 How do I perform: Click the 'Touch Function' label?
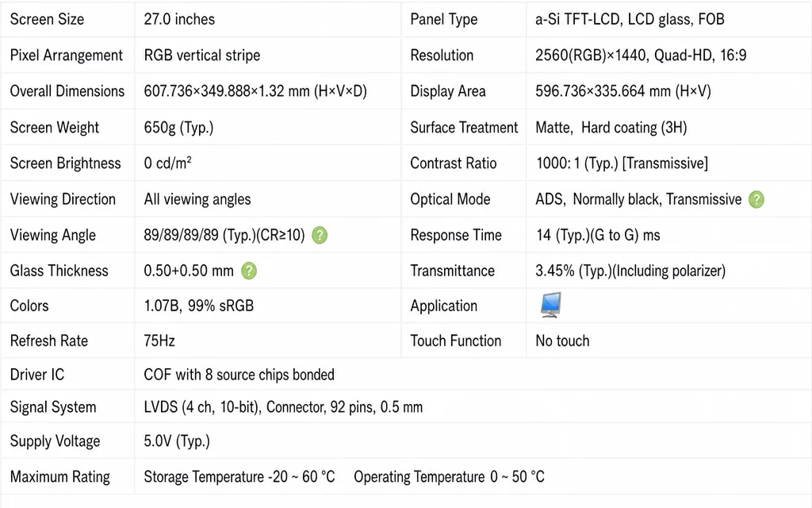click(x=456, y=341)
